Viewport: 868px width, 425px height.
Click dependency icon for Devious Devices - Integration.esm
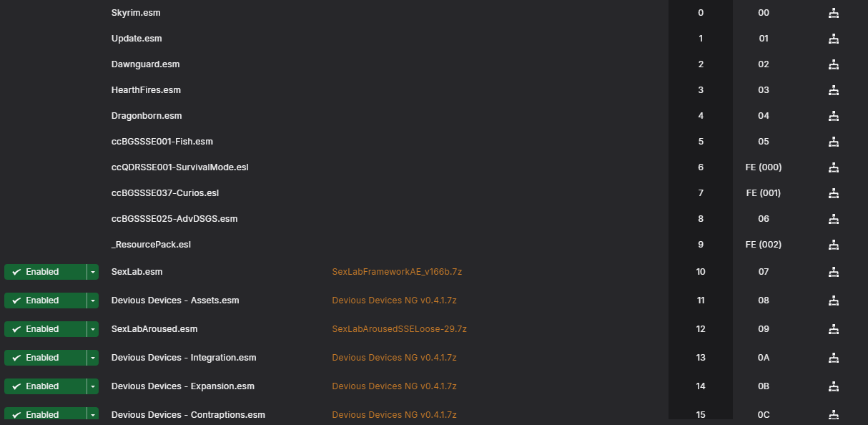[833, 358]
